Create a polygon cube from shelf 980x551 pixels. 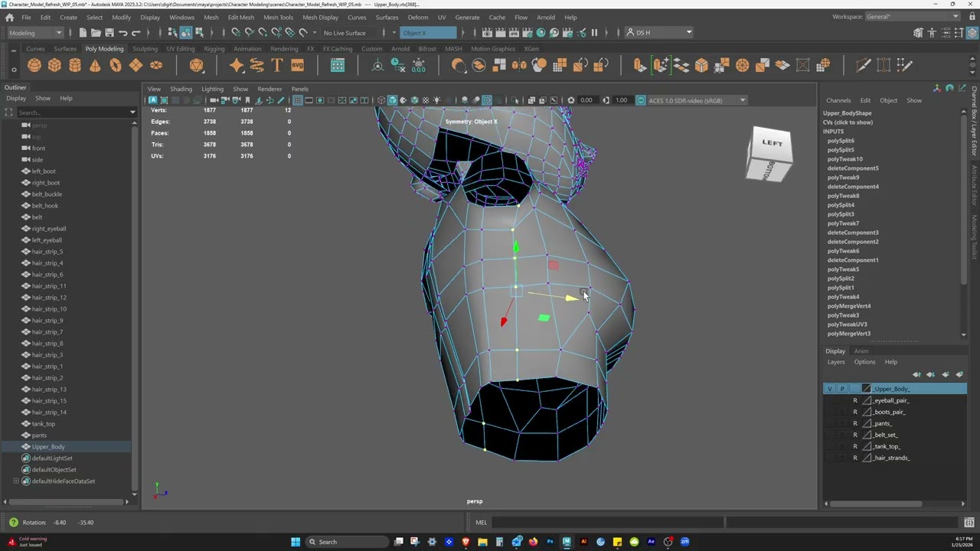pyautogui.click(x=54, y=66)
